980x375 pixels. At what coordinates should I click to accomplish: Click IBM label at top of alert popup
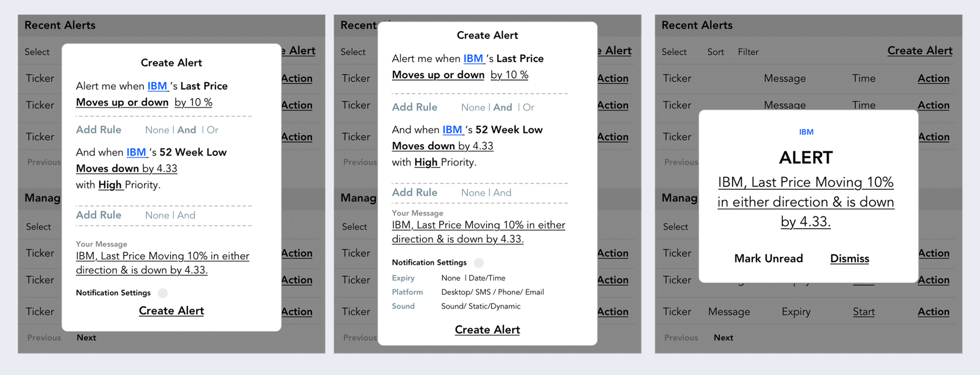pos(806,132)
